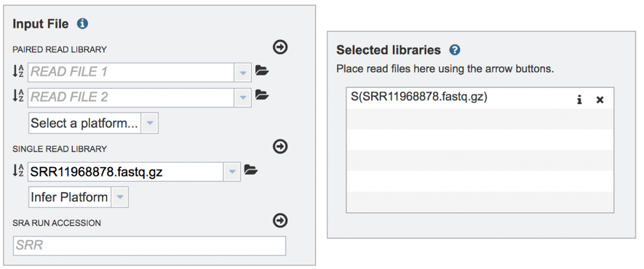Click the SRR accession input field
The image size is (644, 269).
coord(149,246)
